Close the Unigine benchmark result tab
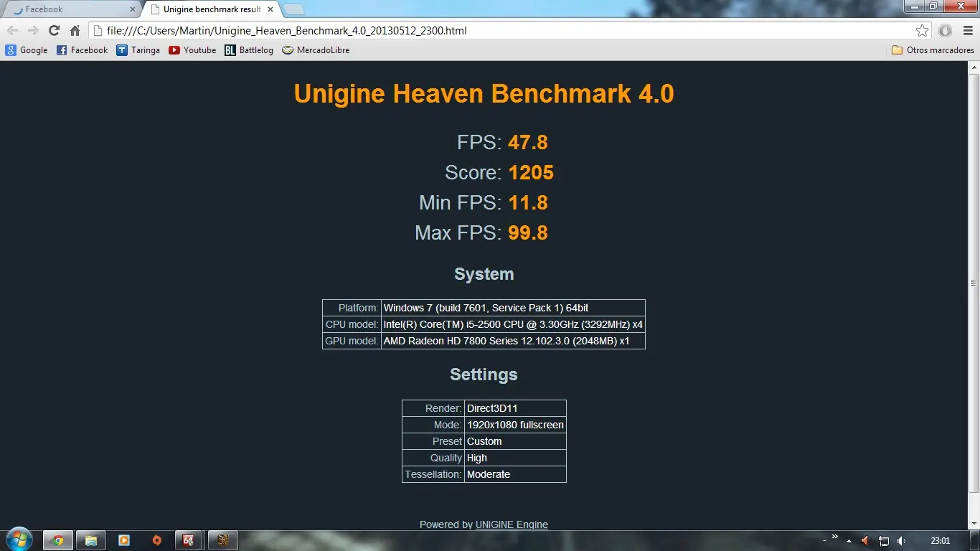 (270, 9)
